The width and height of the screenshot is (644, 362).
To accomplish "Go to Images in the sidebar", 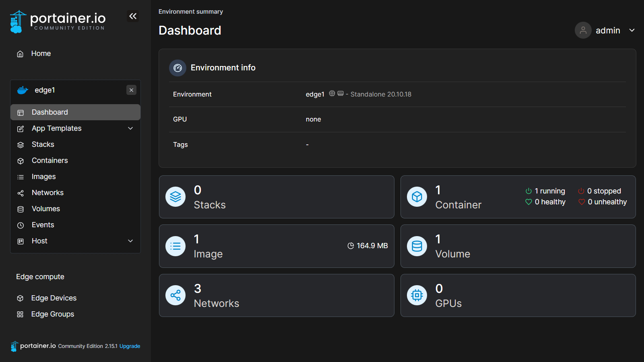I will tap(44, 177).
